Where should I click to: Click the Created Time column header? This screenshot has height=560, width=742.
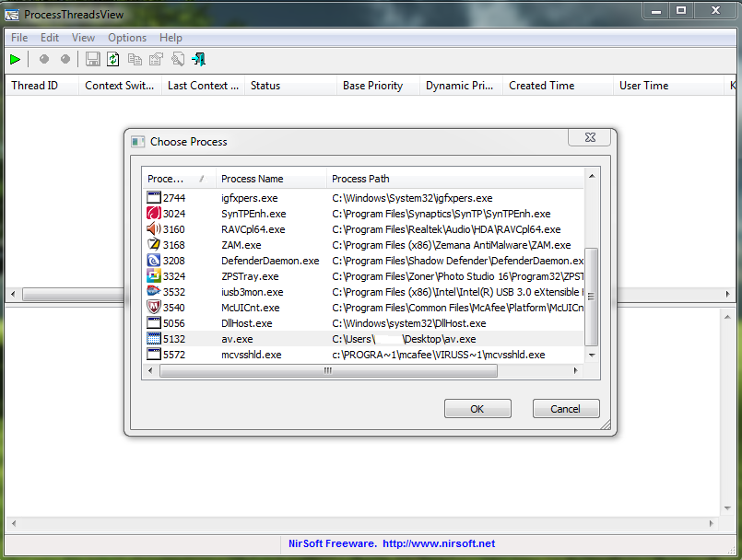tap(558, 86)
